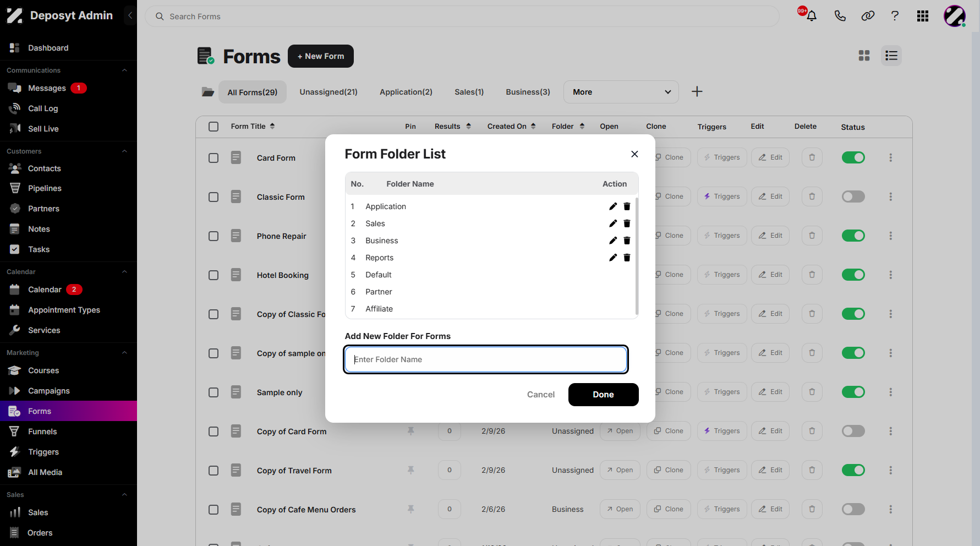Image resolution: width=980 pixels, height=546 pixels.
Task: Close the Form Folder List dialog
Action: 634,154
